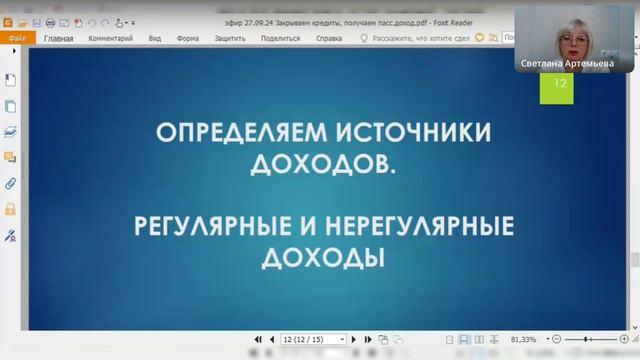
Task: Switch to the Форма tab
Action: pyautogui.click(x=188, y=38)
